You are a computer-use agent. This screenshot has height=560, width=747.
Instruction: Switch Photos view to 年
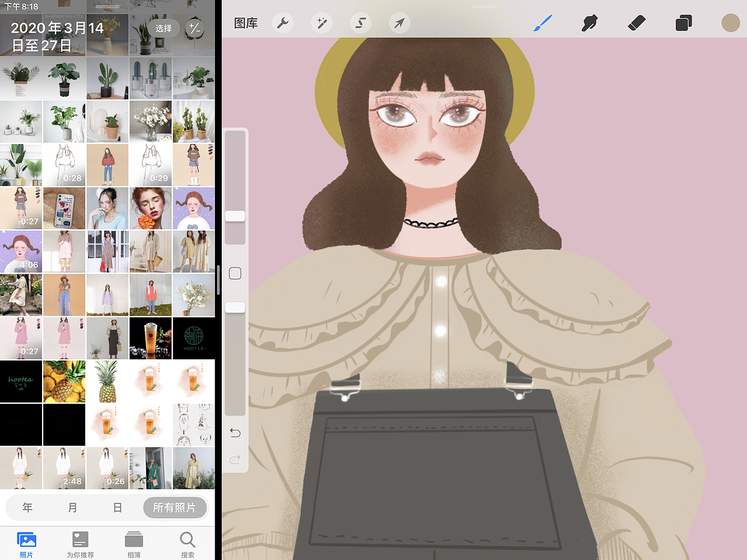pyautogui.click(x=27, y=508)
